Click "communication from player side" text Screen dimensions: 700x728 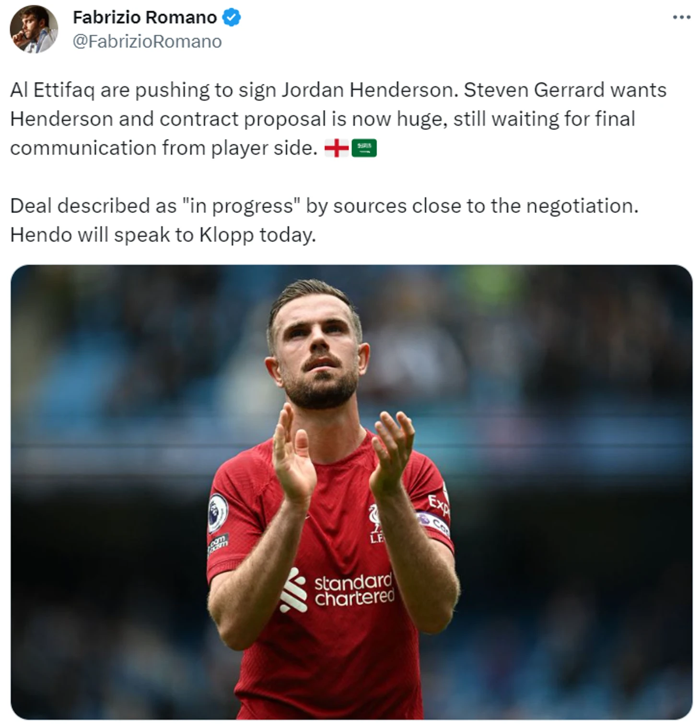[163, 148]
